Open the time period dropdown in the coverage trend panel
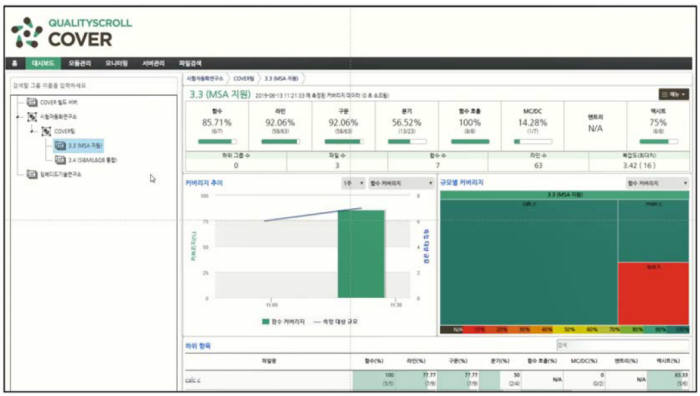Image resolution: width=700 pixels, height=396 pixels. click(x=353, y=183)
